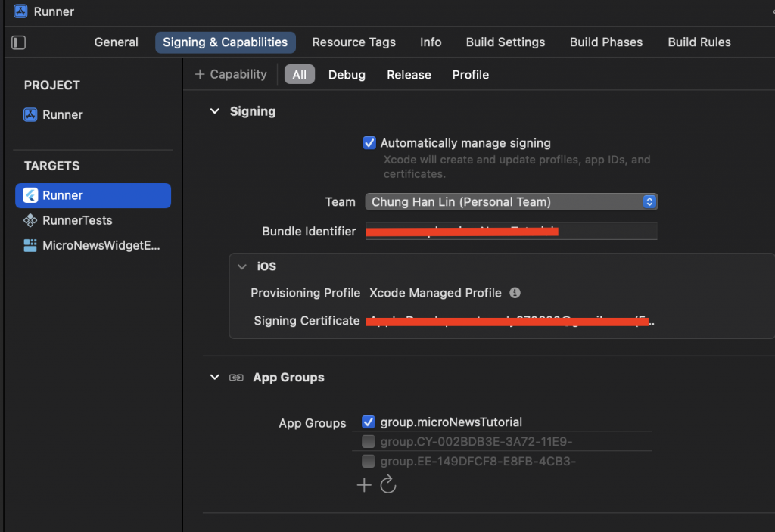The height and width of the screenshot is (532, 775).
Task: Click the provisioning profile info icon
Action: point(515,293)
